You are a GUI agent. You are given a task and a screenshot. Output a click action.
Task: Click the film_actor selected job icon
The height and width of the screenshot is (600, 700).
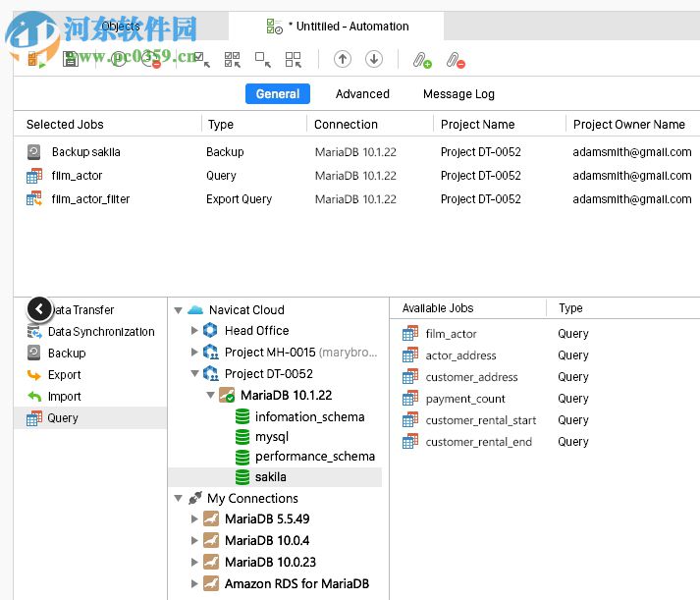(x=34, y=176)
